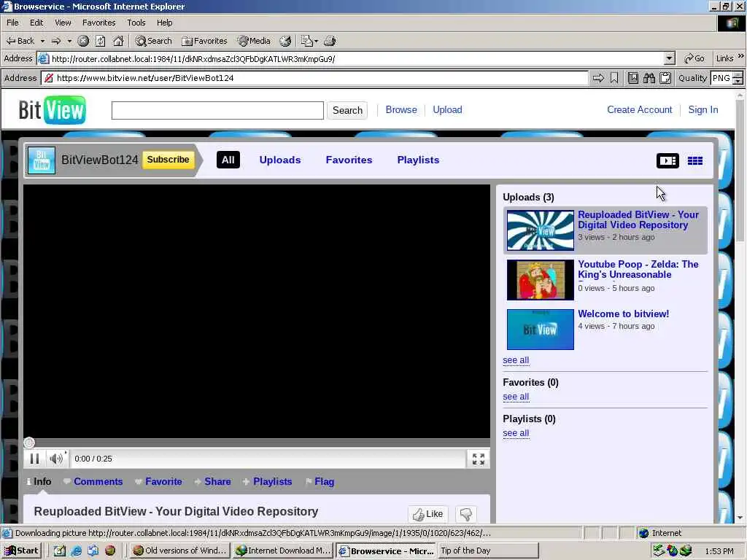This screenshot has width=747, height=560.
Task: Open the History toolbar icon
Action: (285, 41)
